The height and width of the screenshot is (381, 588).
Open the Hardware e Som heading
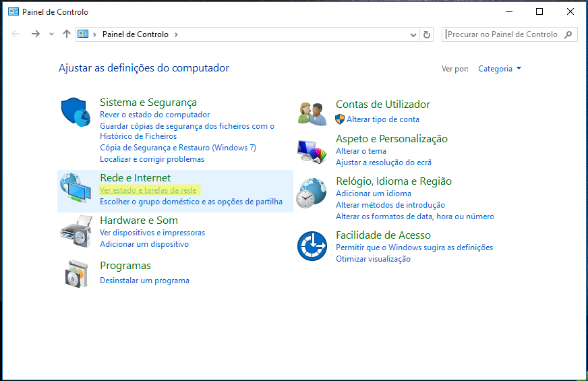[x=139, y=220]
